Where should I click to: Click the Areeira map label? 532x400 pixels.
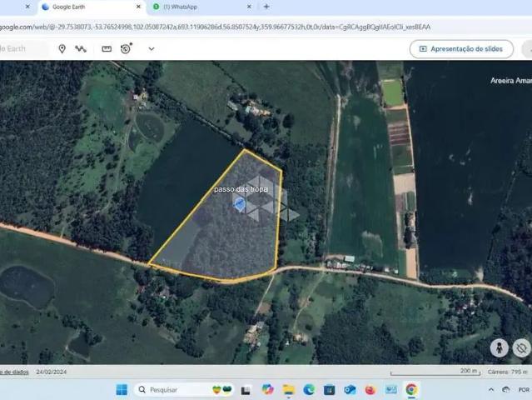510,81
